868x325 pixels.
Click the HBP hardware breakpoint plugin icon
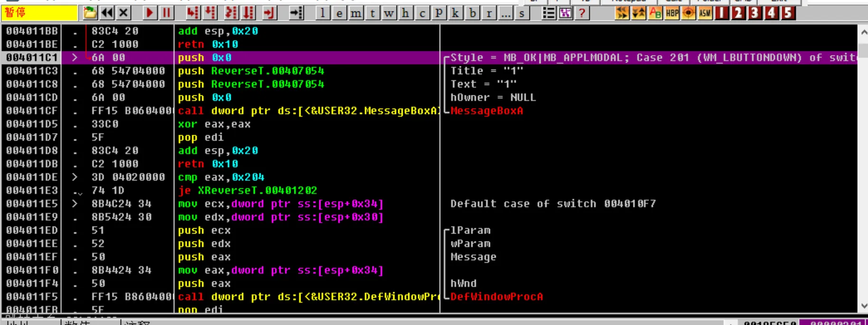click(672, 13)
